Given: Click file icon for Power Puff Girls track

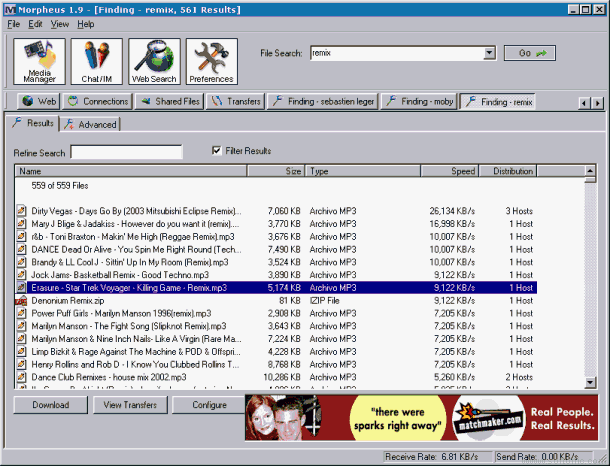Looking at the screenshot, I should (x=21, y=314).
